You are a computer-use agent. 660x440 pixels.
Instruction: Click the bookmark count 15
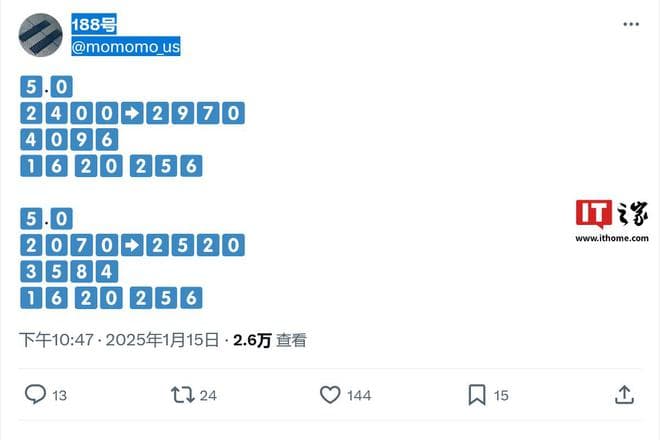coord(501,396)
